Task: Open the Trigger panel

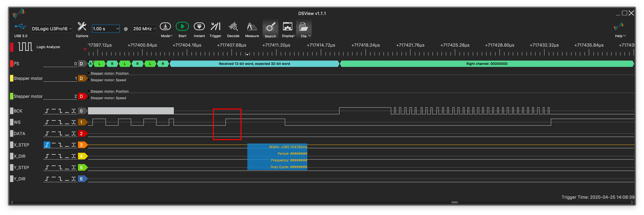Action: pos(215,27)
